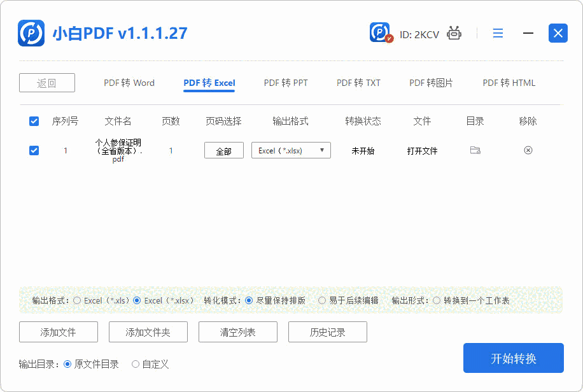This screenshot has height=392, width=583.
Task: Toggle the select-all checkbox in header row
Action: click(x=34, y=121)
